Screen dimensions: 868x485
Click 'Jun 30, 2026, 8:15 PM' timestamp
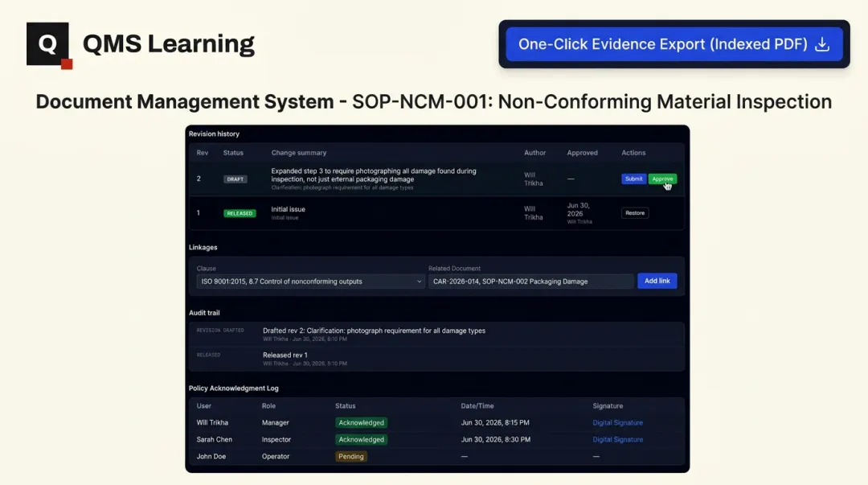point(495,422)
